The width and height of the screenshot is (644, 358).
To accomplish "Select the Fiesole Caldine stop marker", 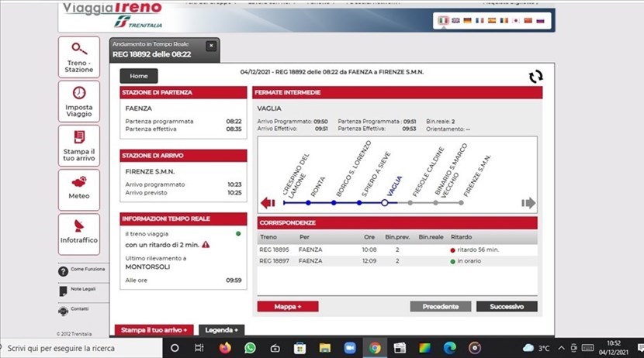I will [x=410, y=202].
